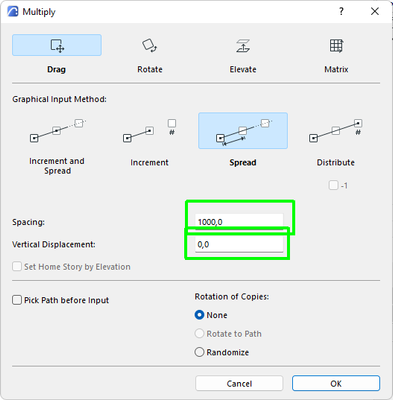The height and width of the screenshot is (400, 393).
Task: Toggle the Distribute -1 checkbox
Action: pos(333,185)
